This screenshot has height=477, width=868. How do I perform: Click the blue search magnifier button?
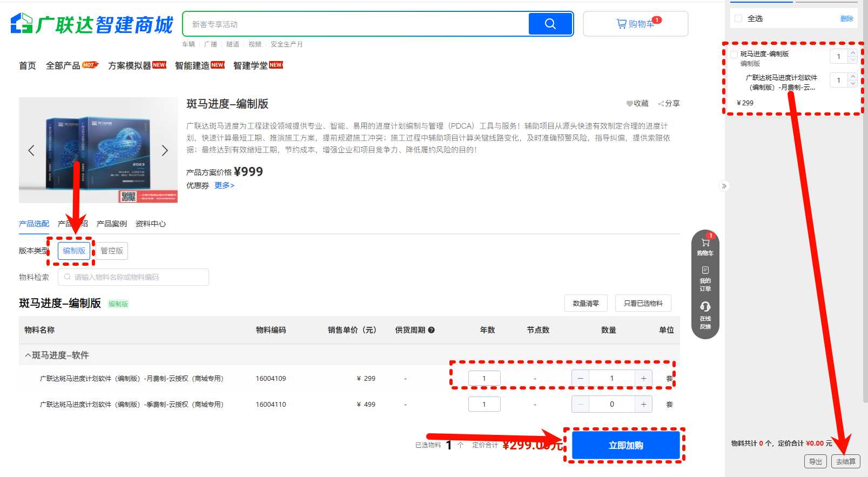550,24
